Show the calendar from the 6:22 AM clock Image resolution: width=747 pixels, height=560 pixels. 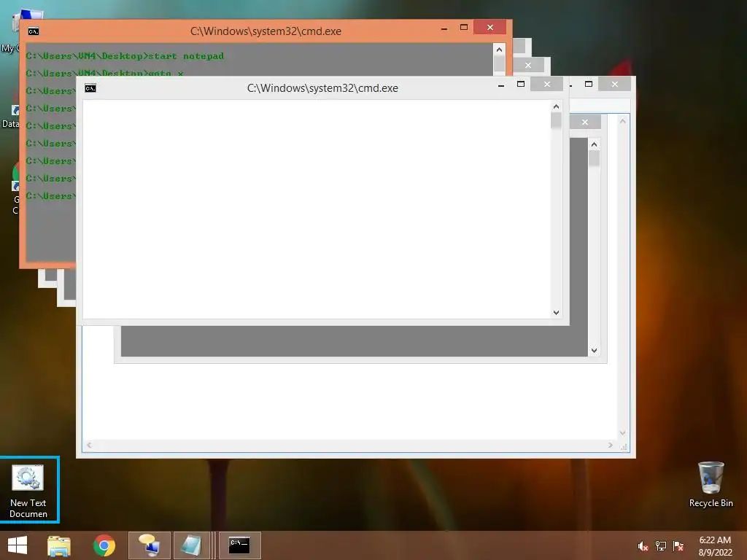[715, 545]
